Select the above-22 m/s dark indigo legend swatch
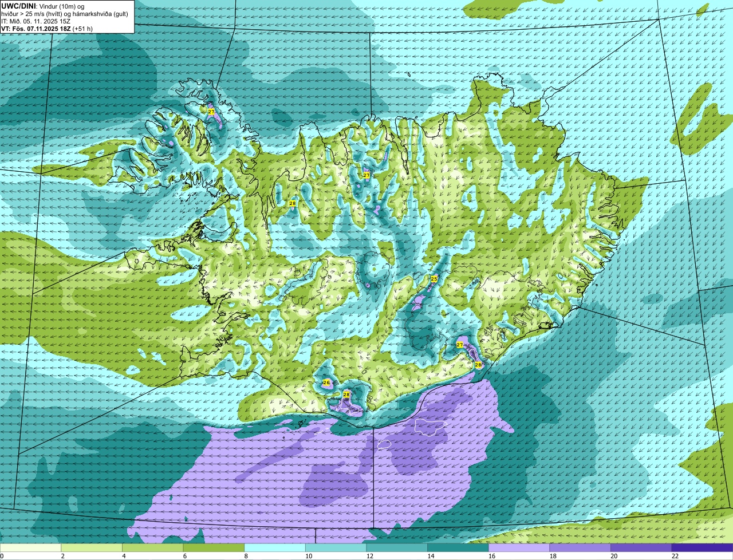The image size is (733, 560). point(703,547)
